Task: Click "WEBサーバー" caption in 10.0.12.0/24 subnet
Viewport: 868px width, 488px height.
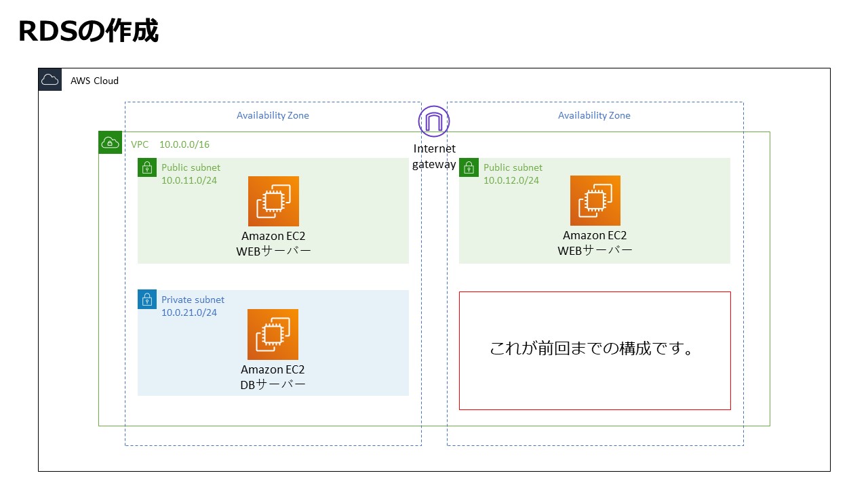Action: 595,250
